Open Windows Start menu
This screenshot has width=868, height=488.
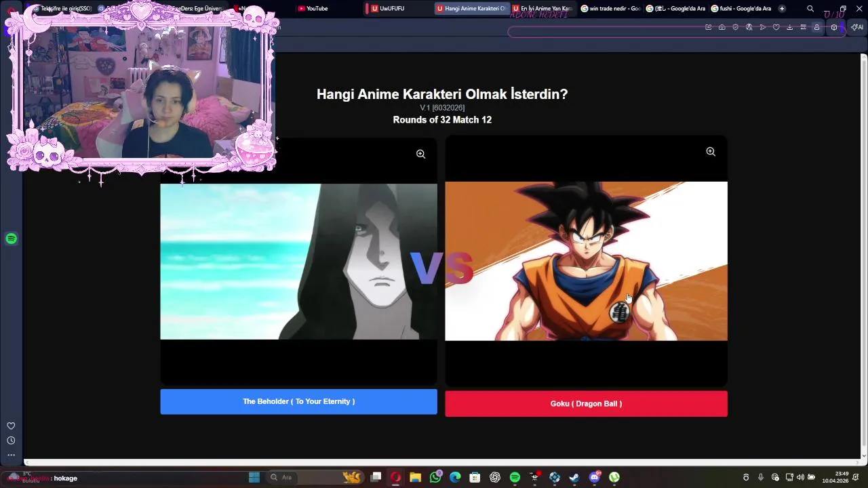pyautogui.click(x=254, y=477)
